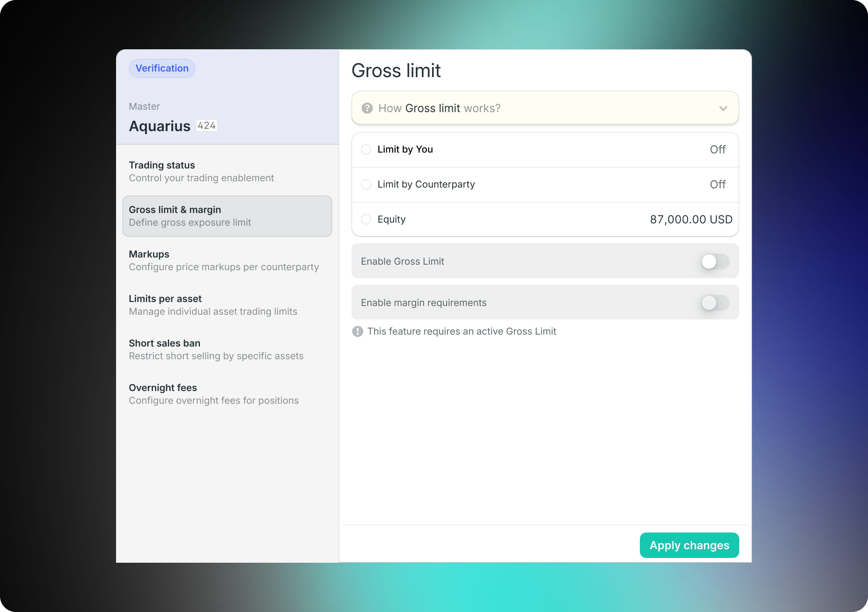Click the Verification badge

pos(162,68)
